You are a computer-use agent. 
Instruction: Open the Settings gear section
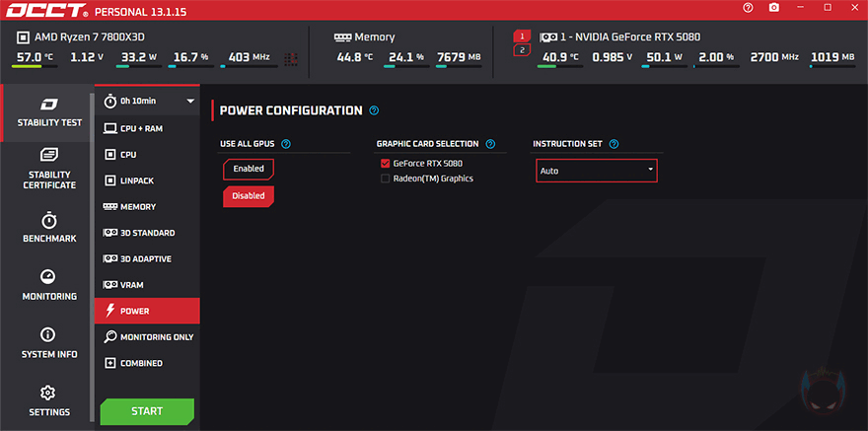[49, 401]
